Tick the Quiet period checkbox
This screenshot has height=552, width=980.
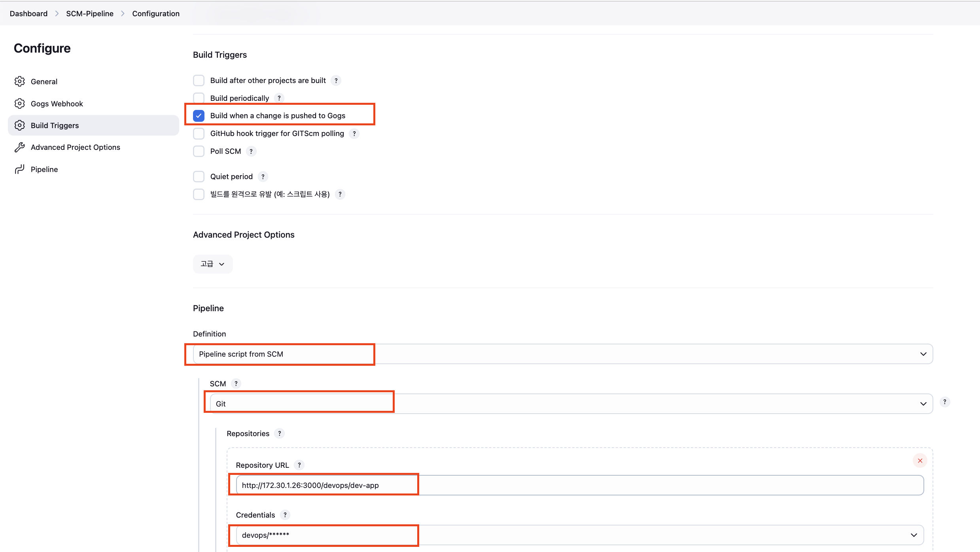pyautogui.click(x=199, y=177)
